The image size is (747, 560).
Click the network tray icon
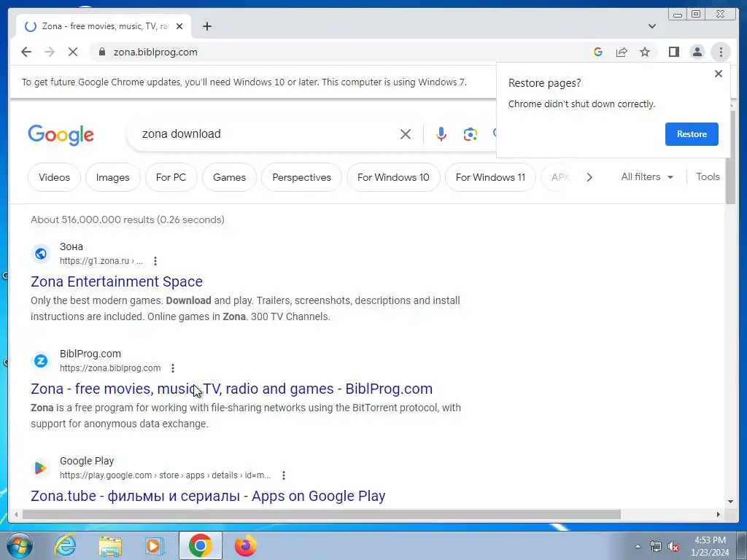coord(656,547)
